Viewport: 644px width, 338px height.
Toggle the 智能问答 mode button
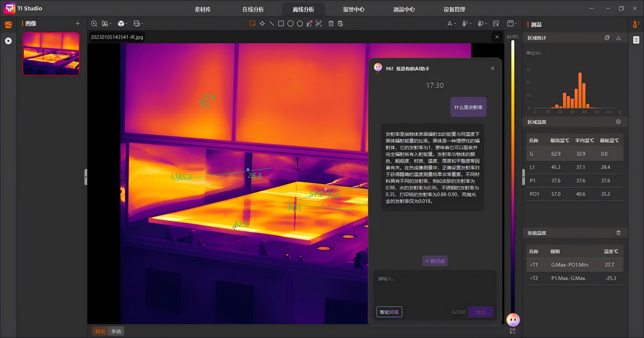coord(389,312)
